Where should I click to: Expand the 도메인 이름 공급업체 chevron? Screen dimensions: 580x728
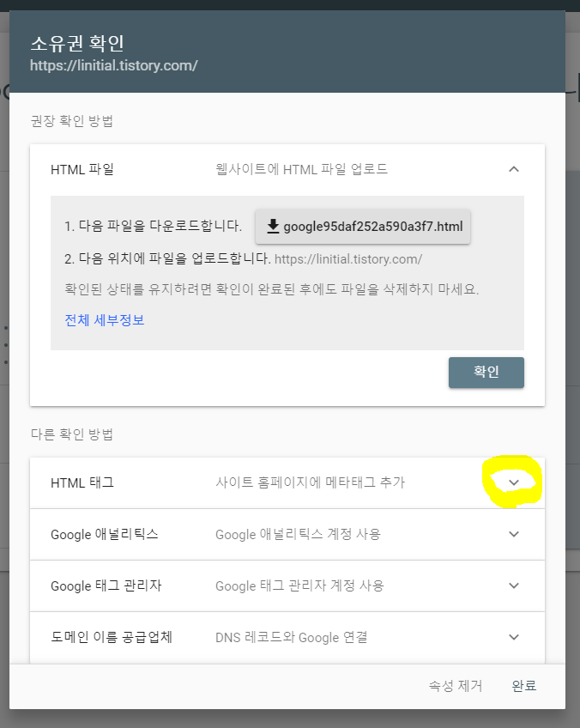click(x=514, y=638)
